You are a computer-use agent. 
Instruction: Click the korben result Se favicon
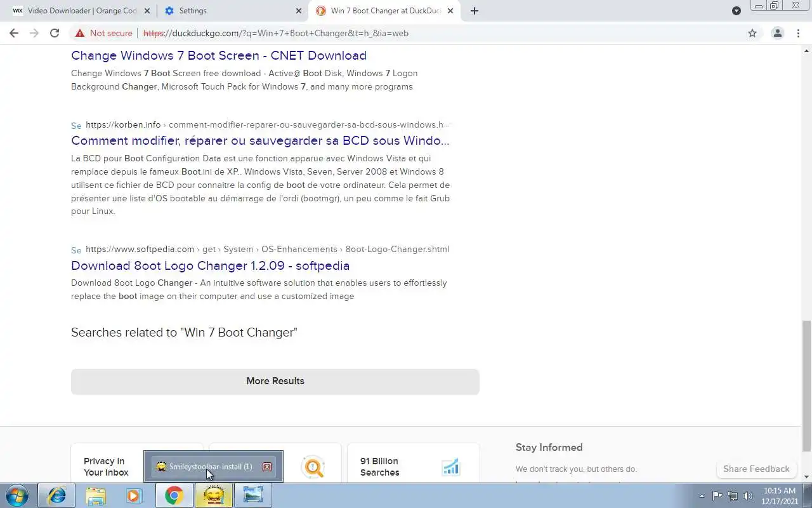coord(76,126)
